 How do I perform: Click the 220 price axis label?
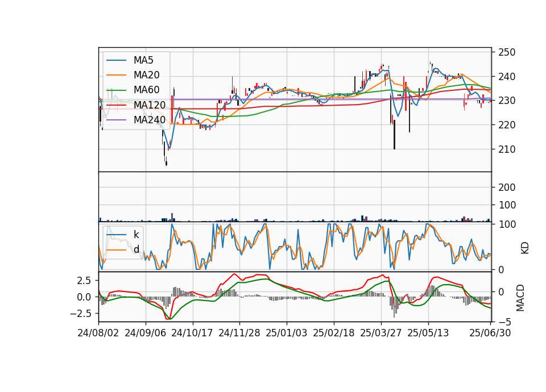(x=507, y=125)
